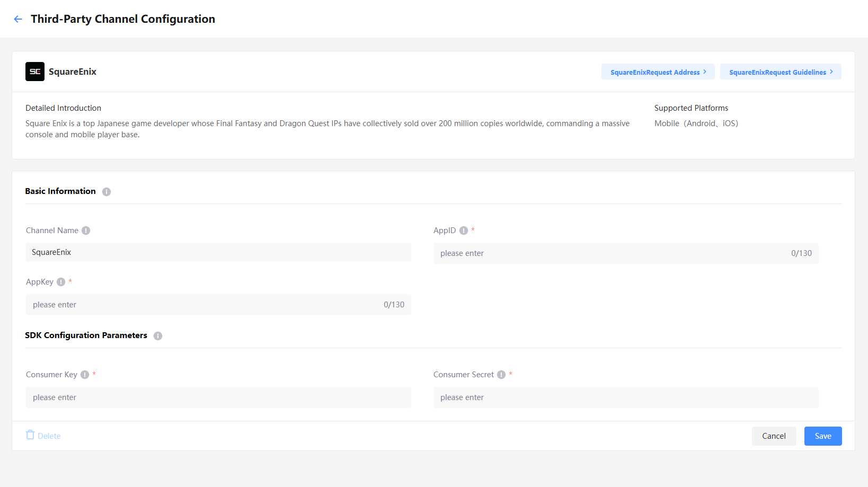The width and height of the screenshot is (868, 487).
Task: Click the Consumer Key label
Action: click(51, 375)
